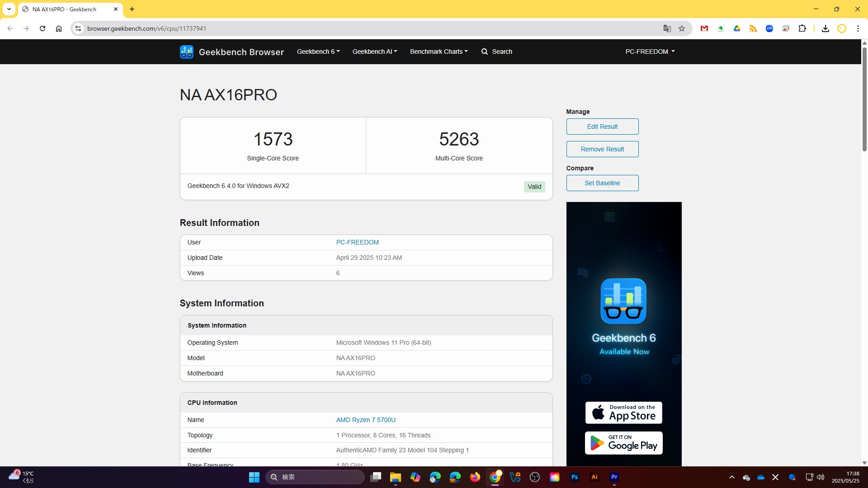Expand the Geekbench AI dropdown menu
Screen dimensions: 868x488
coord(374,52)
